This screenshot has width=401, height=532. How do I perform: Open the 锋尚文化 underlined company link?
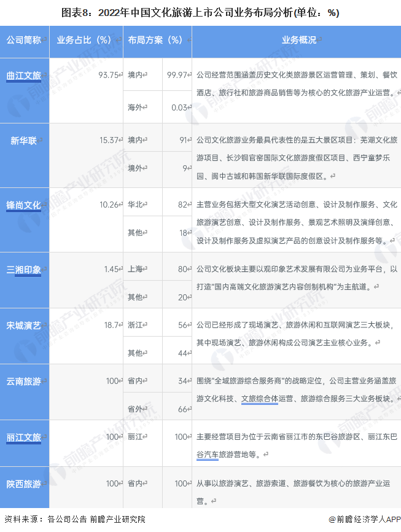(24, 205)
